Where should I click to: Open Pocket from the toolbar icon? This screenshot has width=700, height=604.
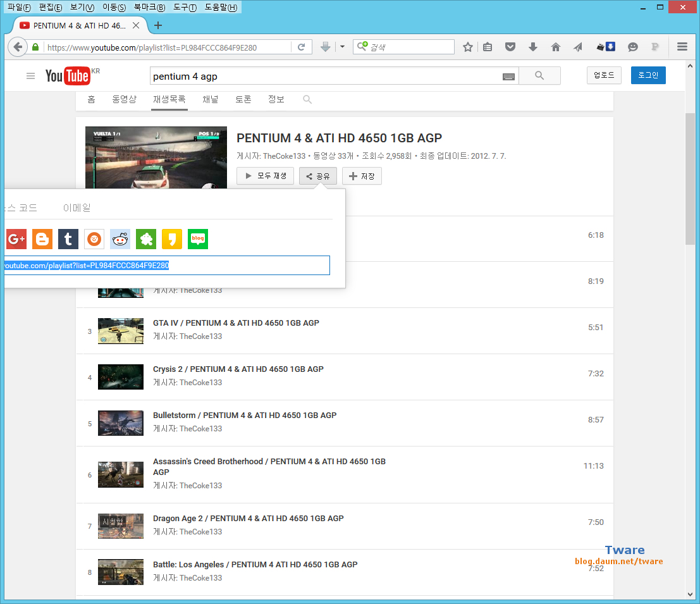pyautogui.click(x=510, y=47)
